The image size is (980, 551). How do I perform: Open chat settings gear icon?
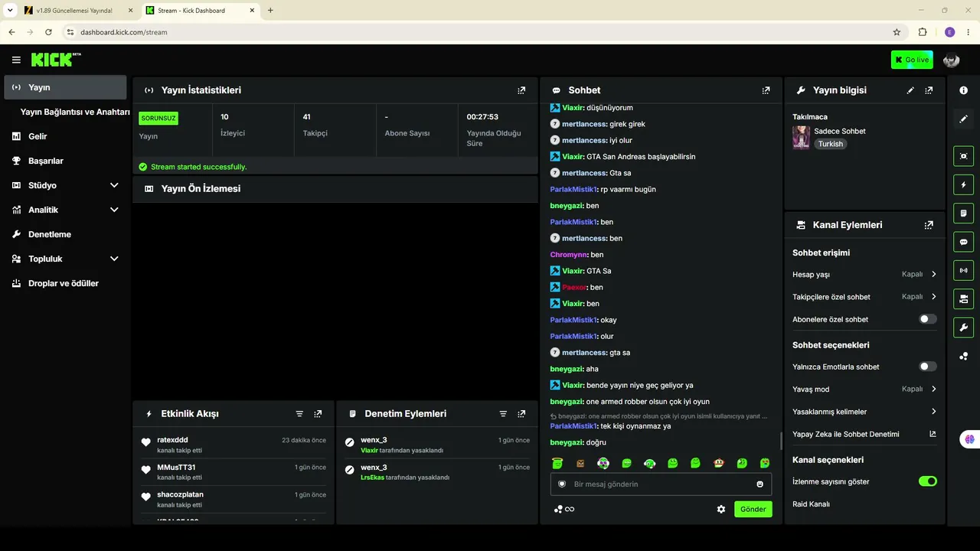721,509
